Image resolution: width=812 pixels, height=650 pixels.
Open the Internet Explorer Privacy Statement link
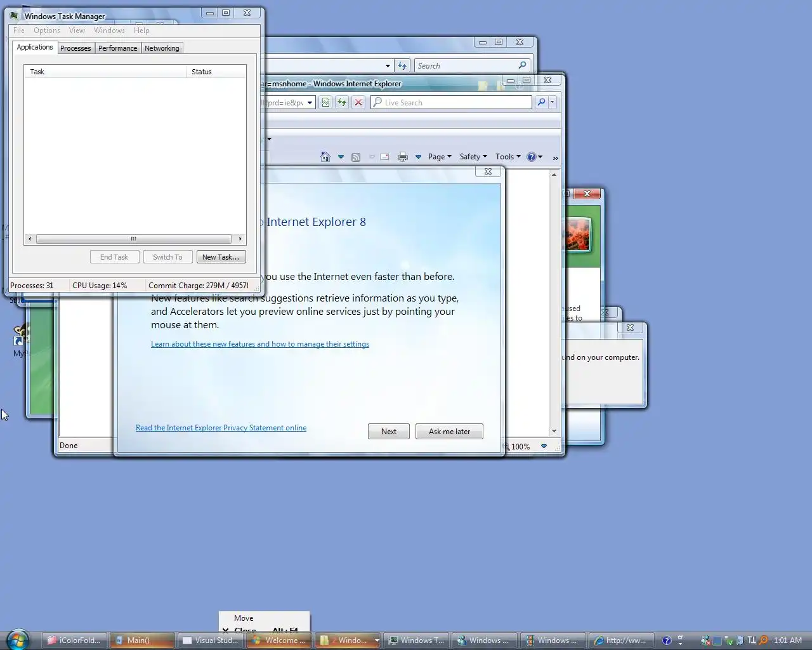click(x=221, y=428)
